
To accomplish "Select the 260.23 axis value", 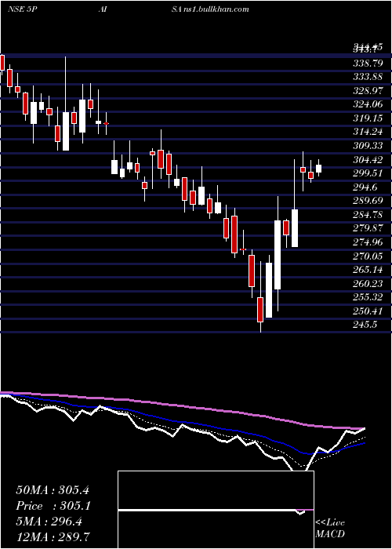I will click(x=368, y=284).
